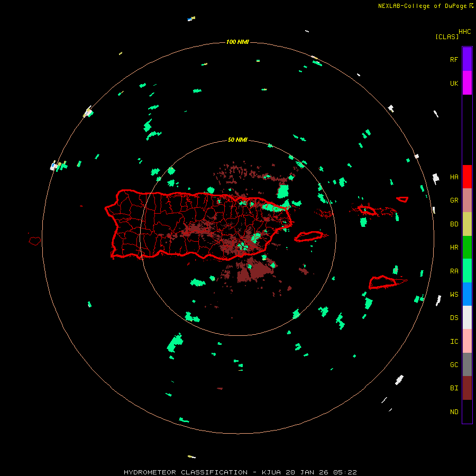
Task: Click the UK magenta legend swatch
Action: click(467, 83)
